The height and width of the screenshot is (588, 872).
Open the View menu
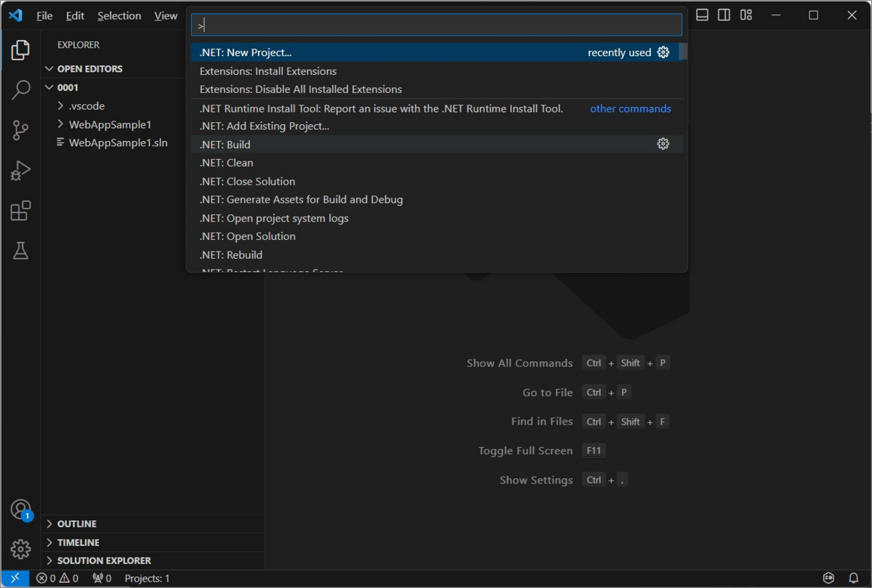(x=166, y=15)
